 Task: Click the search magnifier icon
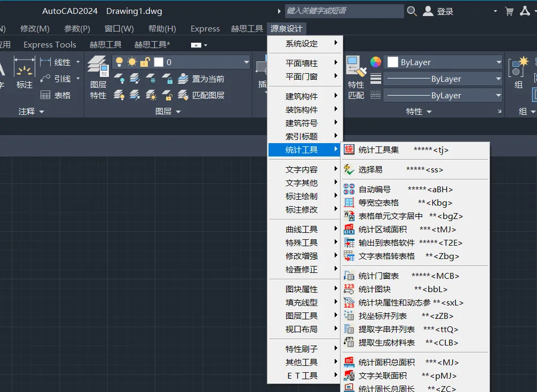(412, 11)
